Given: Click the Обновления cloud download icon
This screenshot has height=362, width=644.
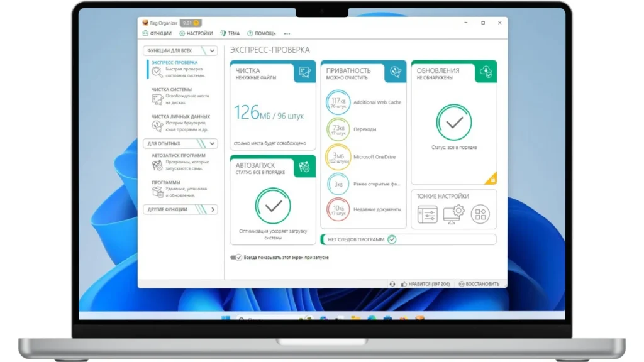Looking at the screenshot, I should pyautogui.click(x=486, y=72).
